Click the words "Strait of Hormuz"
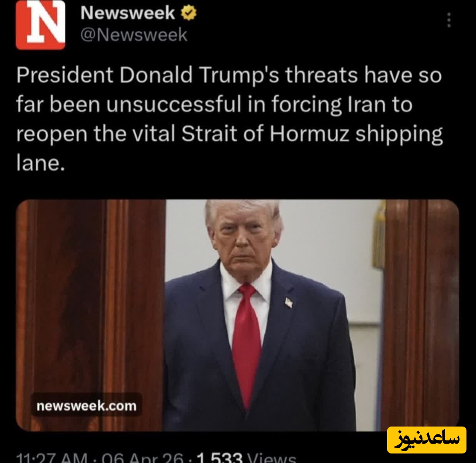 266,134
